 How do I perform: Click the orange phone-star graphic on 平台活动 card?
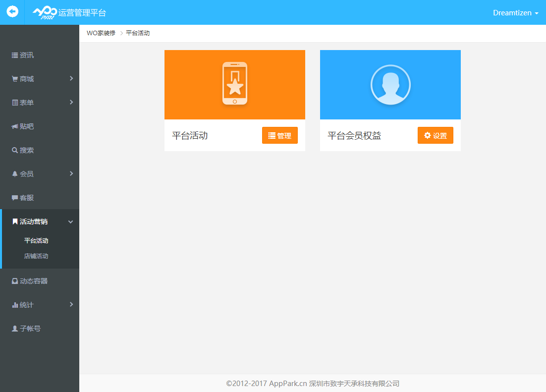[234, 84]
